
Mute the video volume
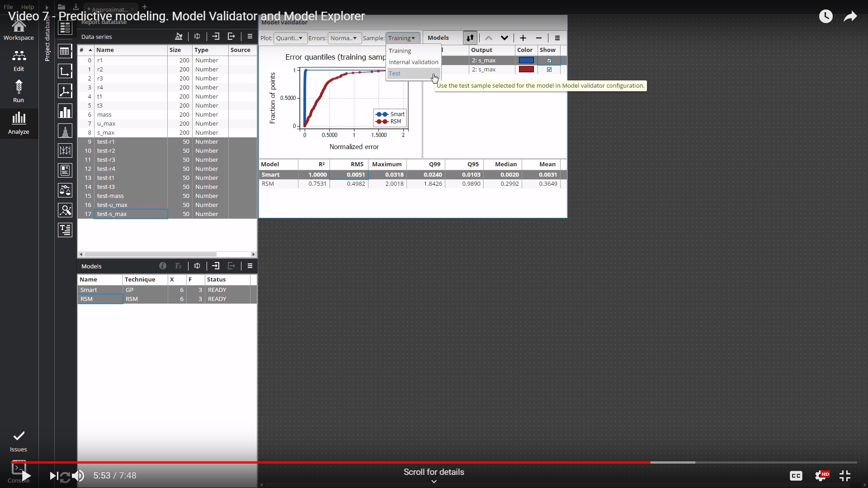pyautogui.click(x=78, y=475)
